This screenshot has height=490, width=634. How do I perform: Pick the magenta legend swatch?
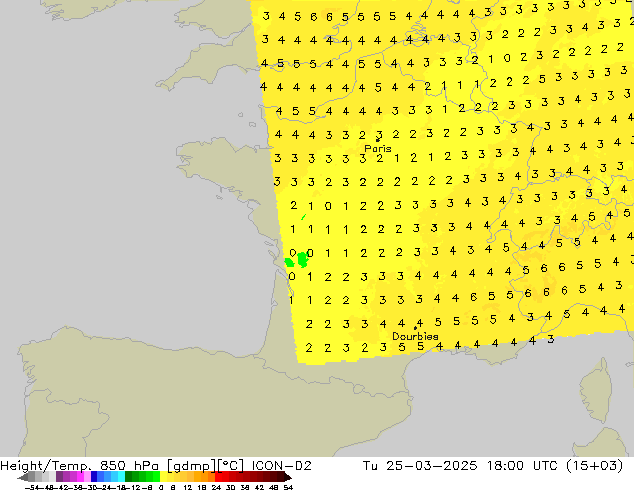(x=80, y=477)
